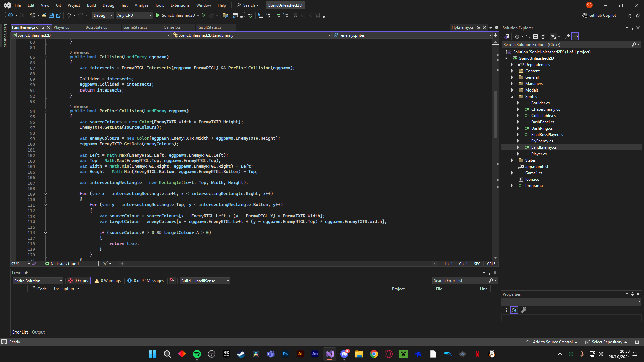The height and width of the screenshot is (362, 644).
Task: Open the Debug configuration dropdown
Action: [x=103, y=15]
